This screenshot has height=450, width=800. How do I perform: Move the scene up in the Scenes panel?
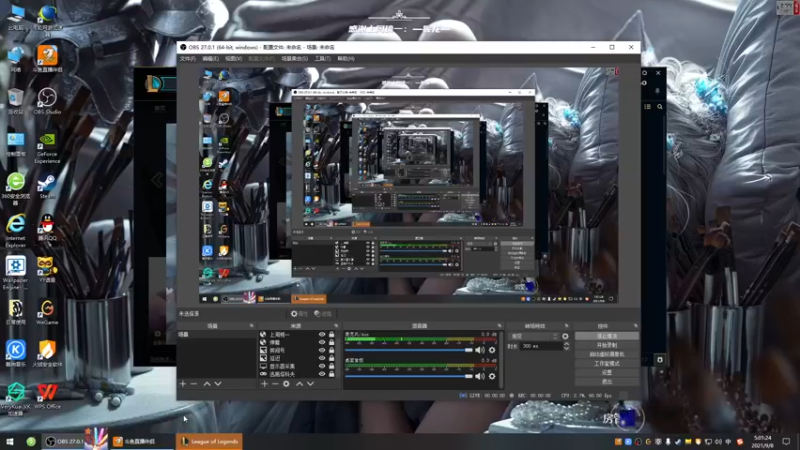point(207,384)
